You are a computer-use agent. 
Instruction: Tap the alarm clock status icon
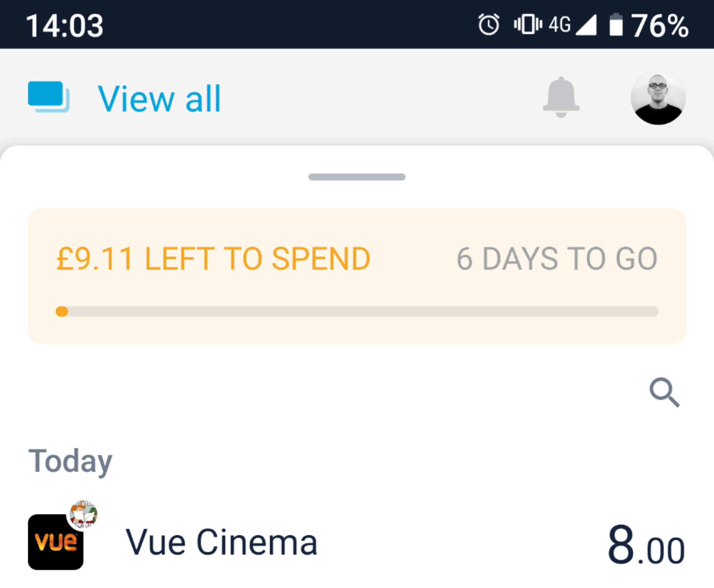pos(488,25)
